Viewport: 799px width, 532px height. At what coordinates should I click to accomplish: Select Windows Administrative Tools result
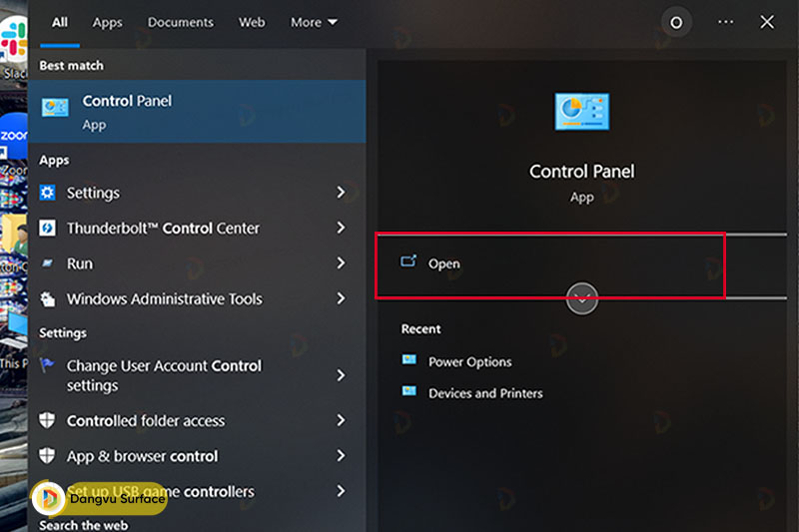pyautogui.click(x=197, y=298)
